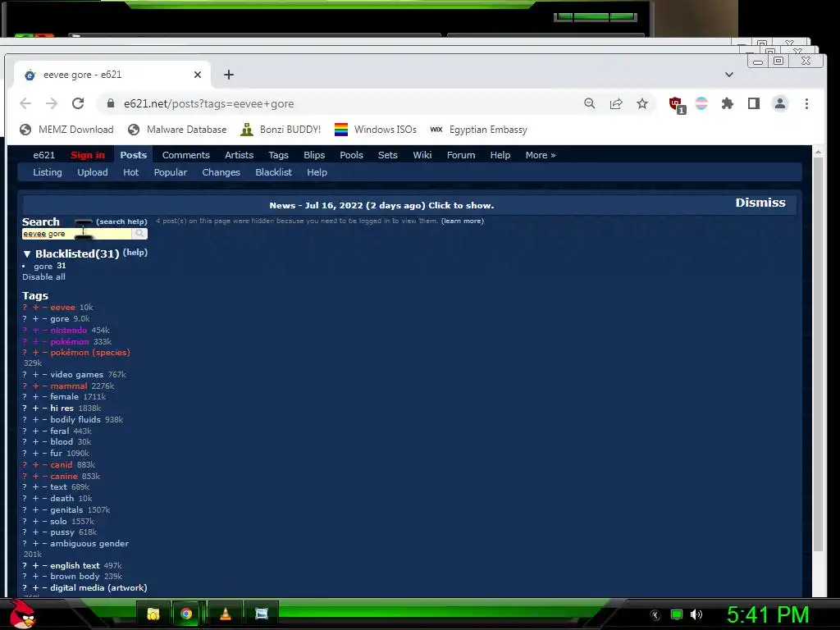Click the canine tag link
Screen dimensions: 840x630
[64, 476]
